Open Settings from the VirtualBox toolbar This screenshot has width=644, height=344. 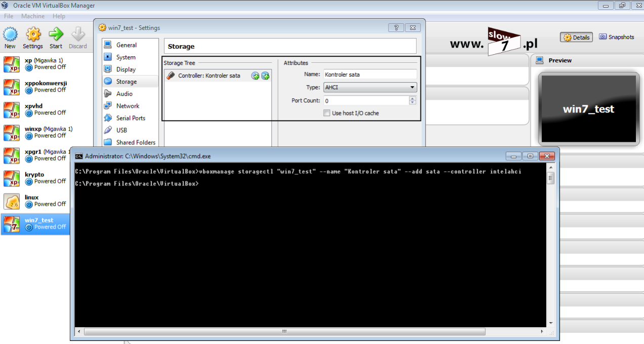click(x=33, y=38)
